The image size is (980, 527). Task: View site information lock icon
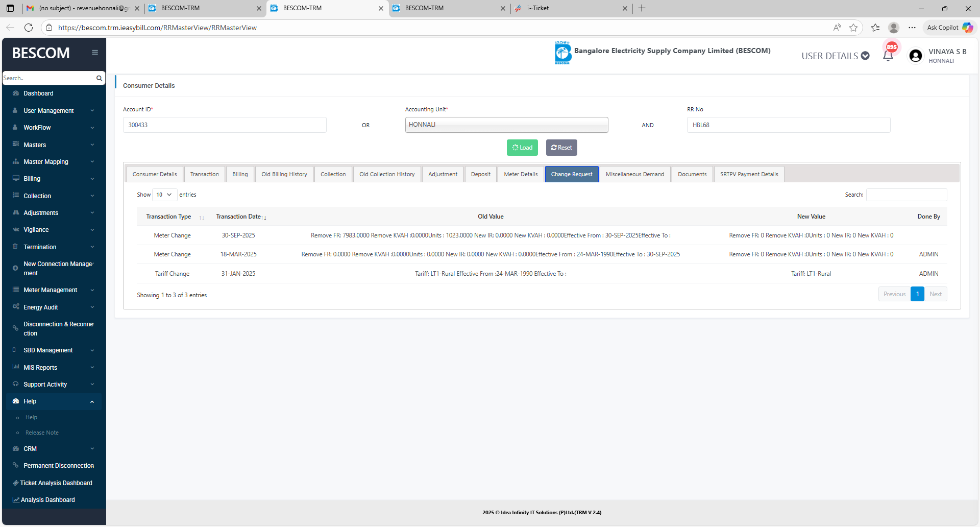(x=49, y=28)
